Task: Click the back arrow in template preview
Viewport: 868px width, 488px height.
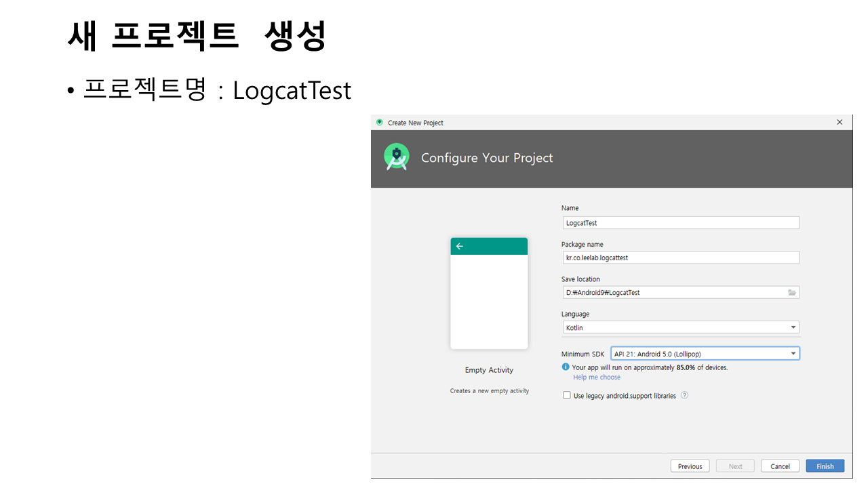Action: coord(460,246)
